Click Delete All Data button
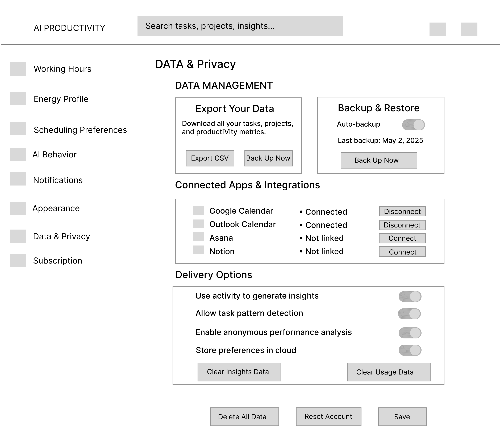Screen dimensions: 500x448 (x=244, y=417)
